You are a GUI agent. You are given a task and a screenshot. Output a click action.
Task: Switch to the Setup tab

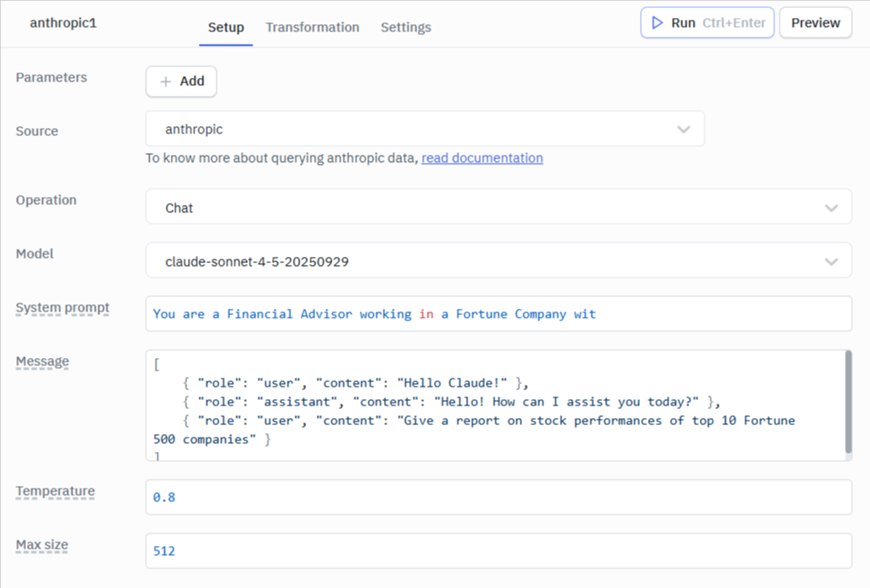pyautogui.click(x=226, y=27)
